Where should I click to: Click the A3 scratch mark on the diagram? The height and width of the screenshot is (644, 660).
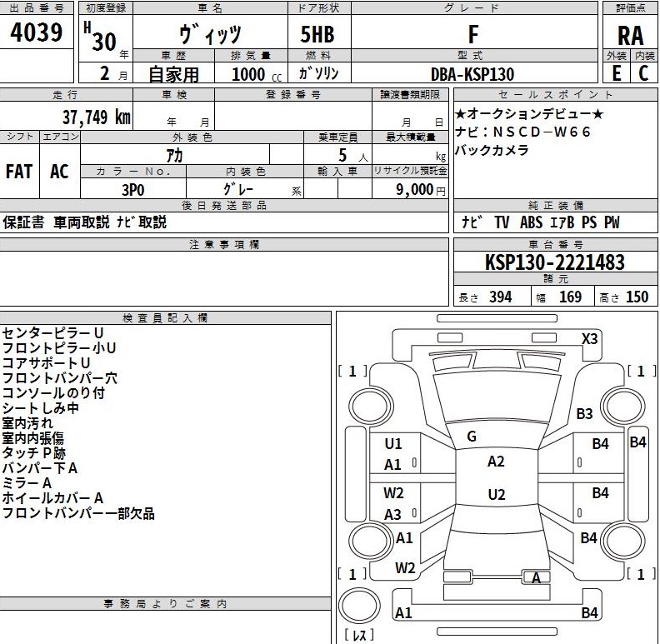(x=392, y=515)
